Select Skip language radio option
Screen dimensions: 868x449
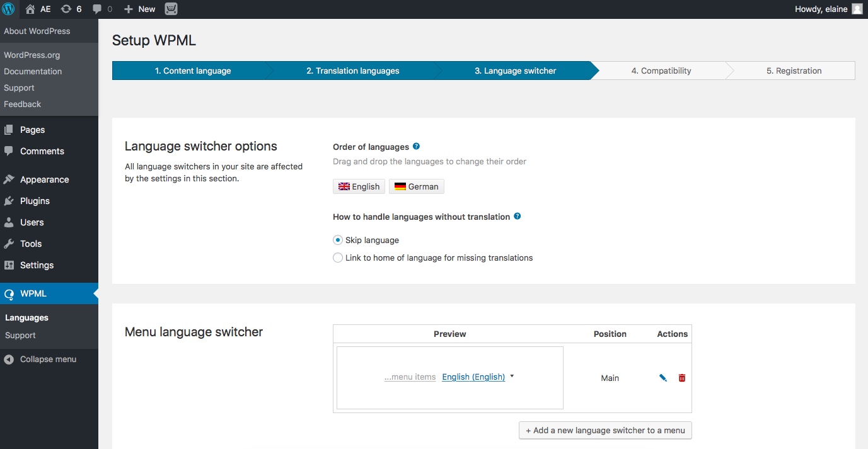(x=338, y=240)
